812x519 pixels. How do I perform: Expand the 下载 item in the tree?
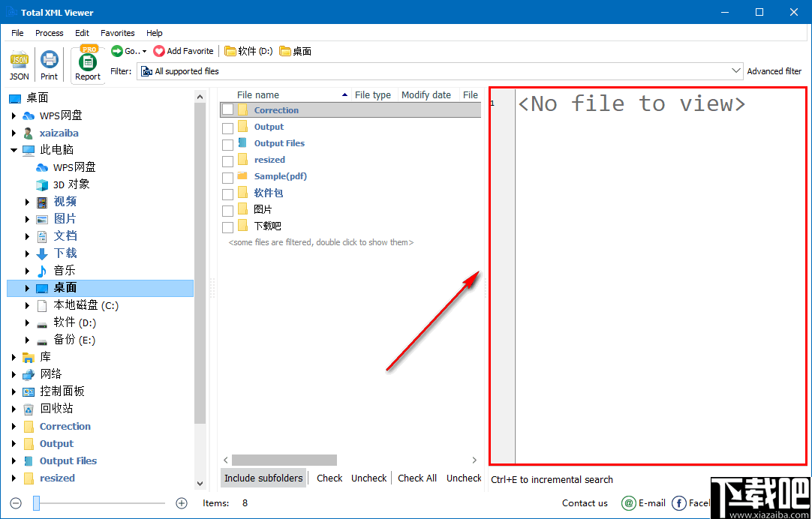[x=28, y=253]
